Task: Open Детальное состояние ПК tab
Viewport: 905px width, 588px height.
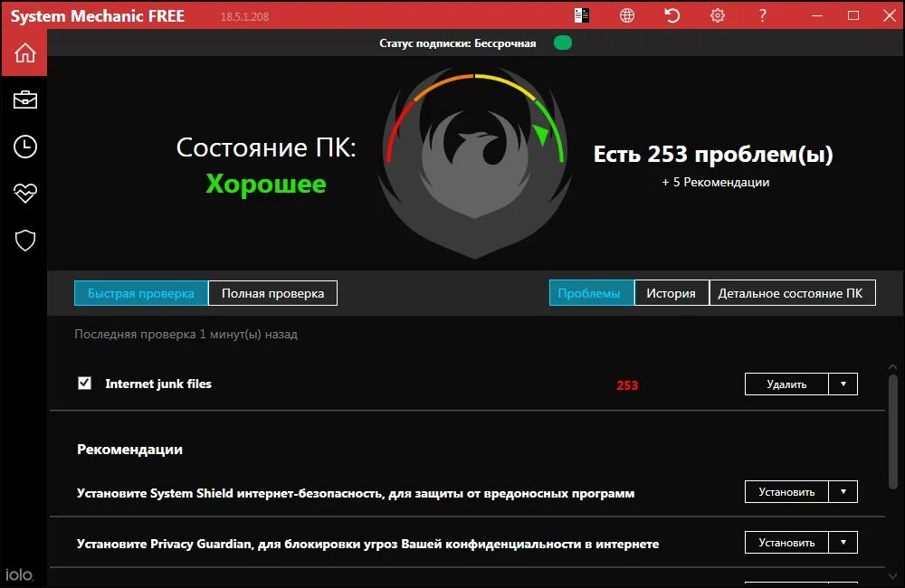Action: tap(792, 293)
